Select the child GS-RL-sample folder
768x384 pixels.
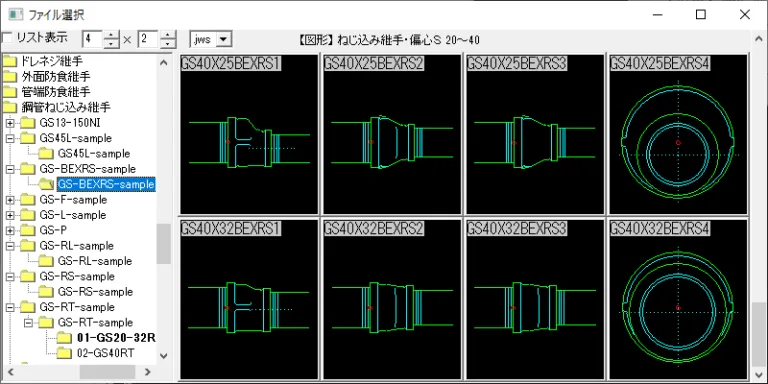tap(95, 261)
